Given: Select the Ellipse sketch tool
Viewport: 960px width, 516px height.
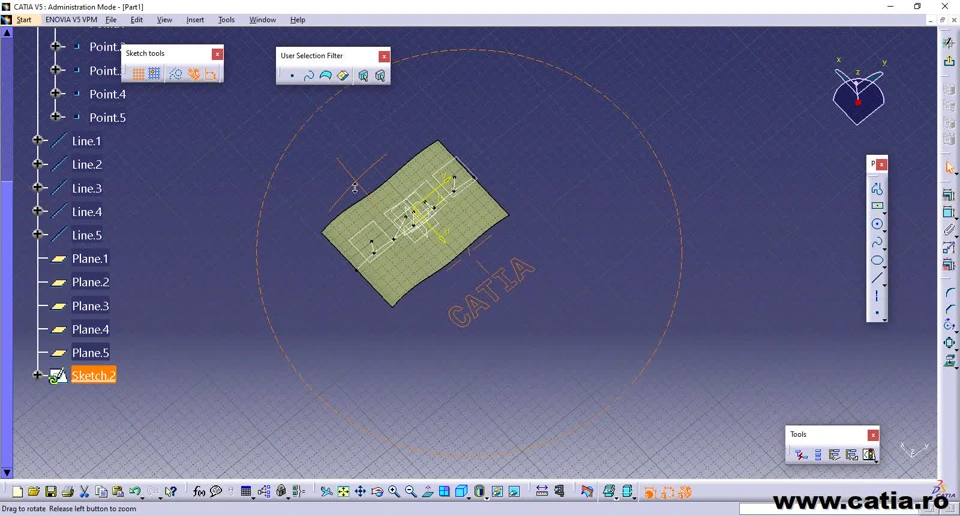Looking at the screenshot, I should click(877, 260).
